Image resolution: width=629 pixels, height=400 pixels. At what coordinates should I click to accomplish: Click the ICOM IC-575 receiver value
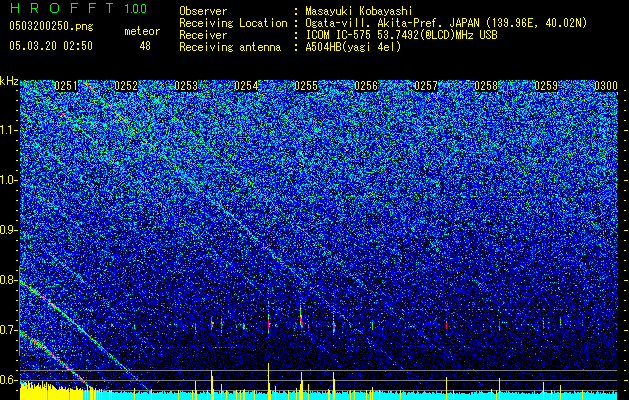coord(402,35)
